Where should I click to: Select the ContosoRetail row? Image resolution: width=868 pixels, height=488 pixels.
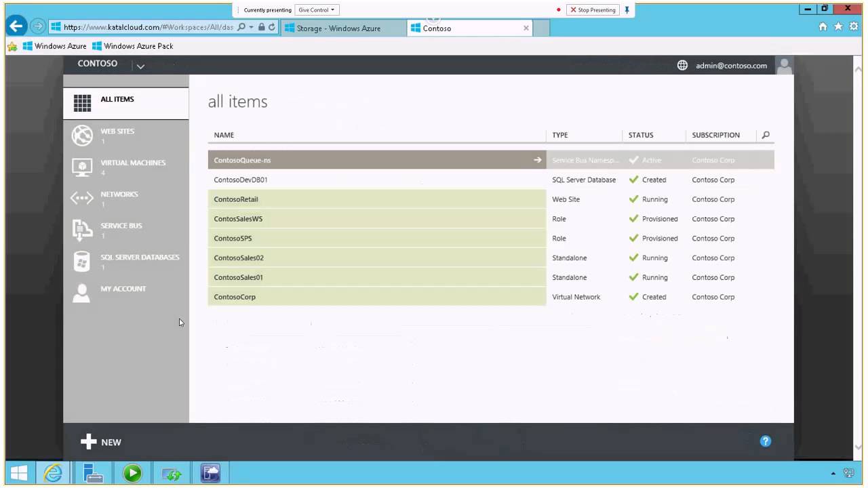[x=491, y=199]
